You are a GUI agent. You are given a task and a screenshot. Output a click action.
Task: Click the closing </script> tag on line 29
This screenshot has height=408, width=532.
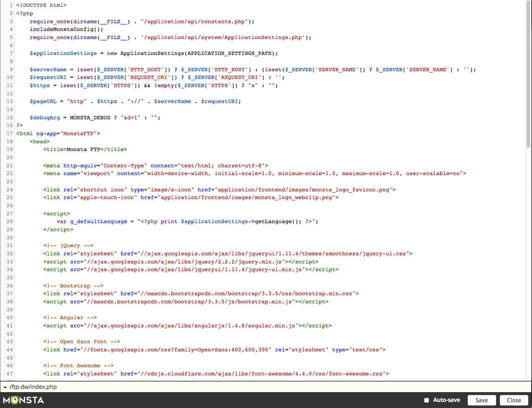pos(58,230)
